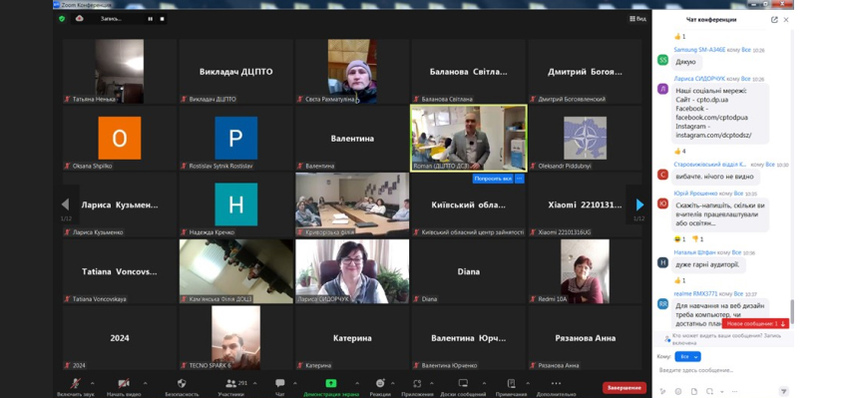Screen dimensions: 847x398
Task: Expand chat options caret in toolbar
Action: point(295,383)
